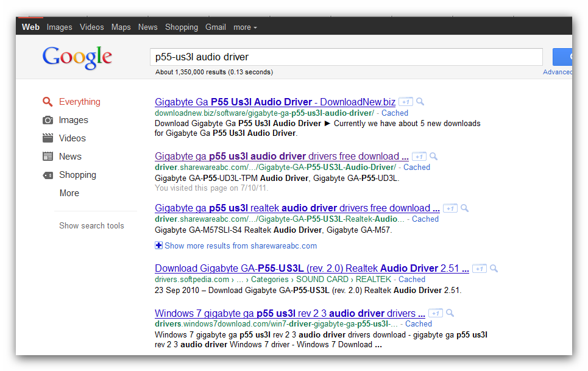Open visited 'audio driver drivers free download' result
The height and width of the screenshot is (371, 588).
pyautogui.click(x=282, y=157)
